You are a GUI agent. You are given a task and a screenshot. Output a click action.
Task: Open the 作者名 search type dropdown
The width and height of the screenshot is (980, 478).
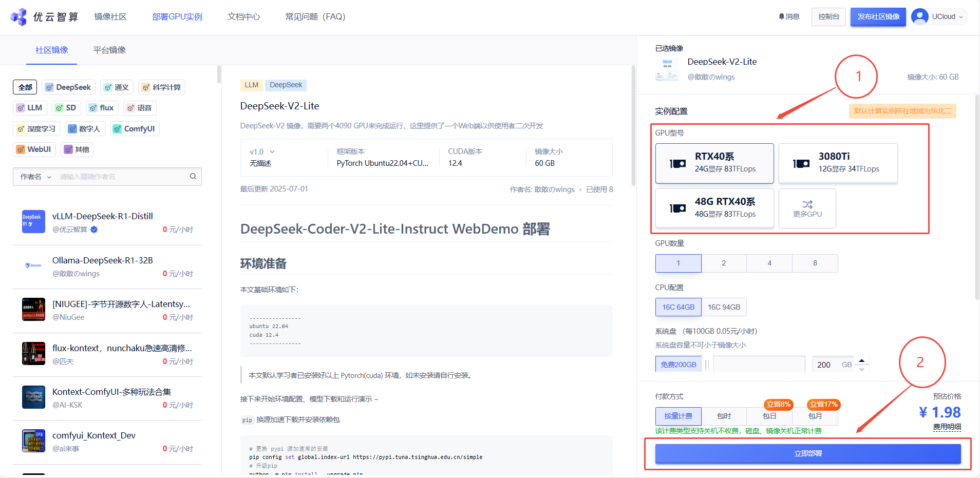[35, 177]
